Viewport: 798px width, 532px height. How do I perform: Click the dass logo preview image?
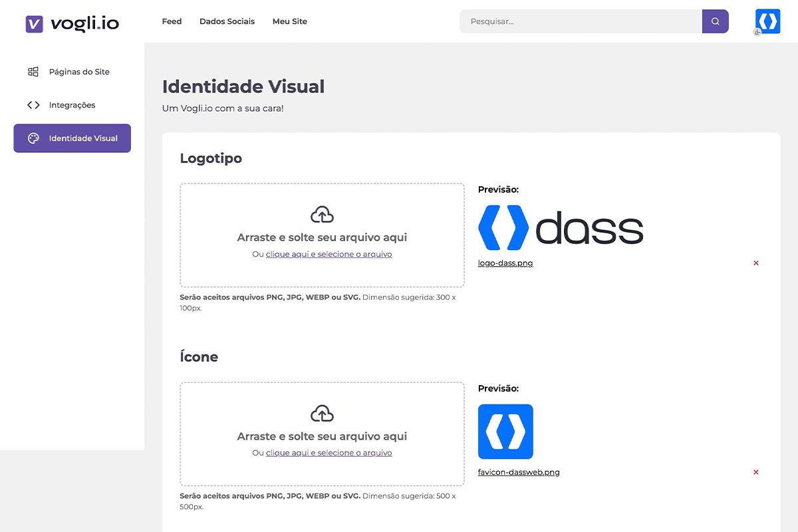pos(561,227)
